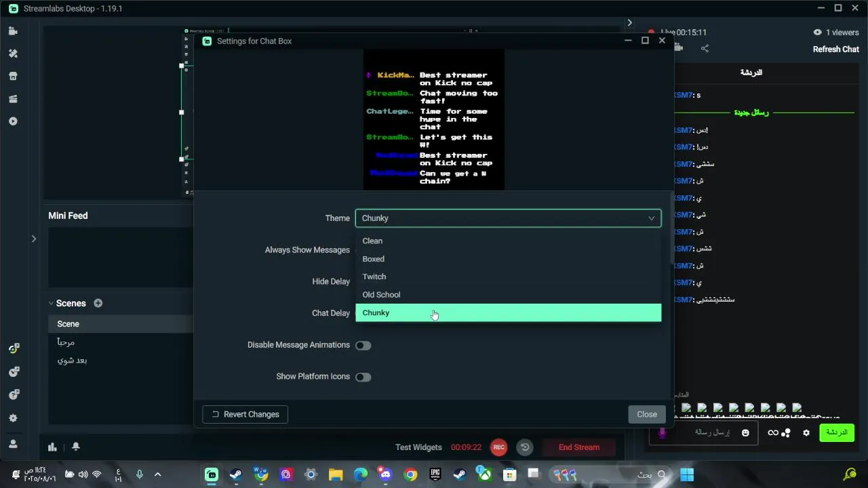
Task: Click the Windows Start button
Action: click(687, 474)
